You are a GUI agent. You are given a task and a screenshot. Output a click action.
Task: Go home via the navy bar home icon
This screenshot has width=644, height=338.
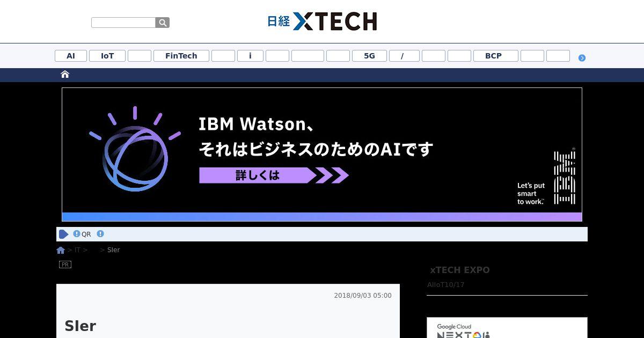pyautogui.click(x=65, y=75)
